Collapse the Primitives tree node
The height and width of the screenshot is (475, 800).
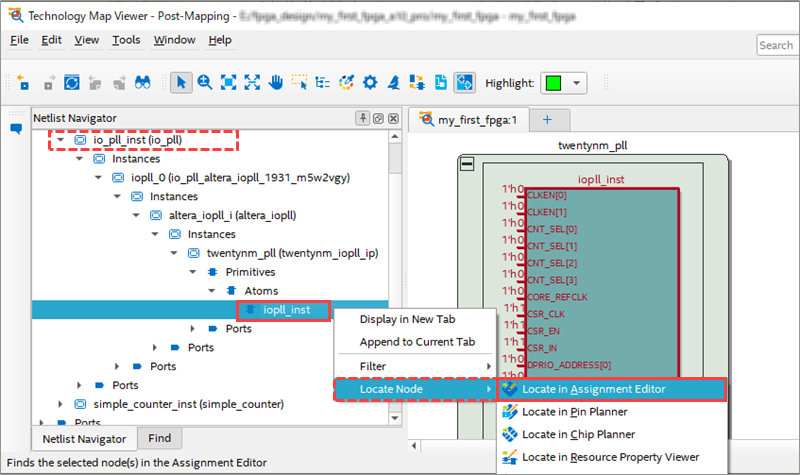click(x=192, y=272)
